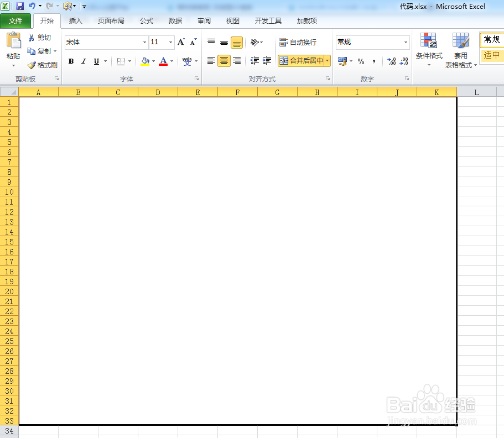Set top vertical alignment
This screenshot has height=438, width=504.
[x=211, y=42]
